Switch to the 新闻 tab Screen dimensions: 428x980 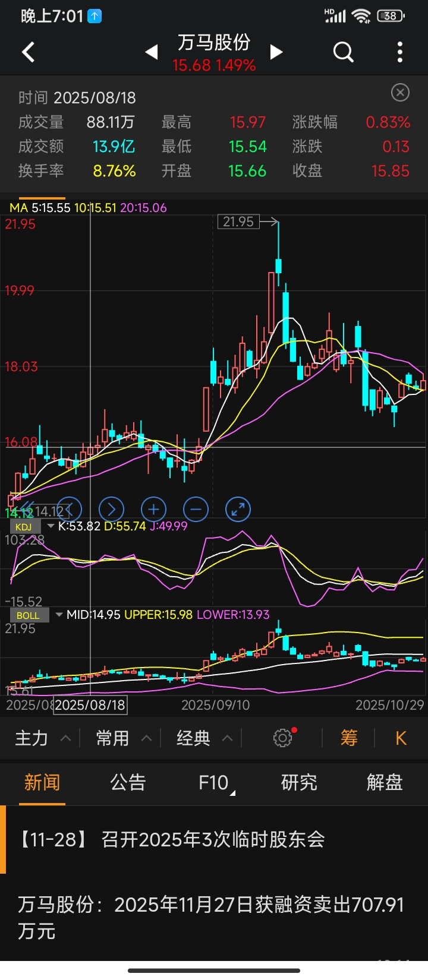tap(42, 782)
